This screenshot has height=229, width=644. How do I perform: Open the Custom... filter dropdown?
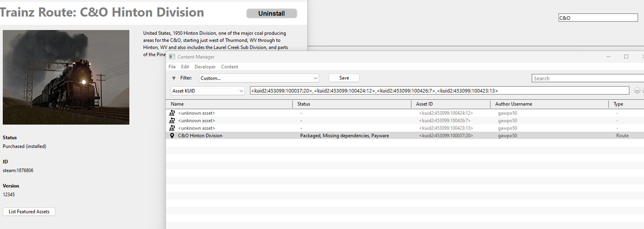(259, 78)
